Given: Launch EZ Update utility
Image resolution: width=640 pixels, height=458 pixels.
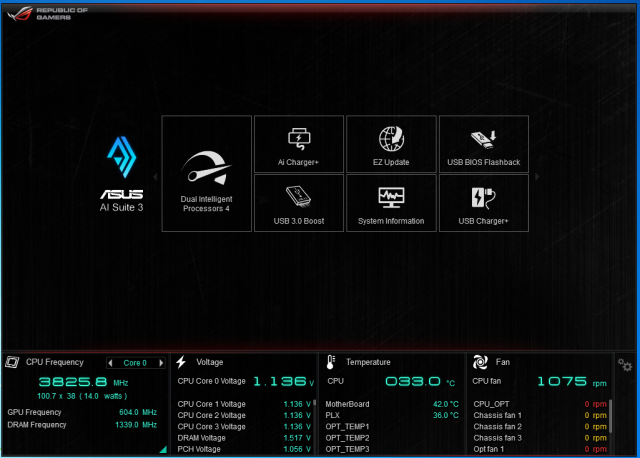Looking at the screenshot, I should [x=391, y=144].
